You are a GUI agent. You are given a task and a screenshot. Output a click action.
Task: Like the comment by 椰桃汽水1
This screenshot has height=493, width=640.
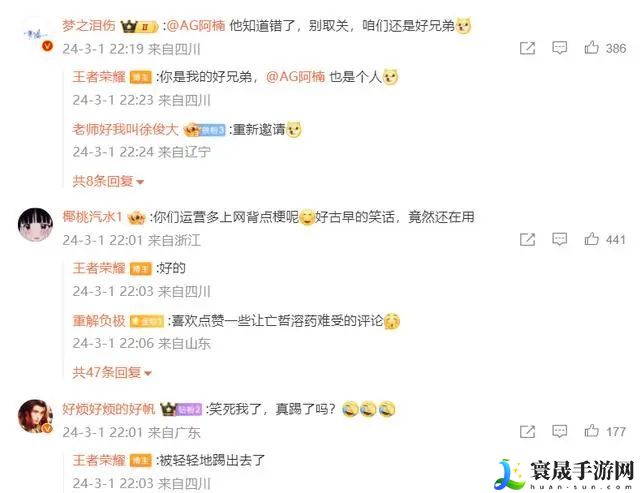[591, 239]
